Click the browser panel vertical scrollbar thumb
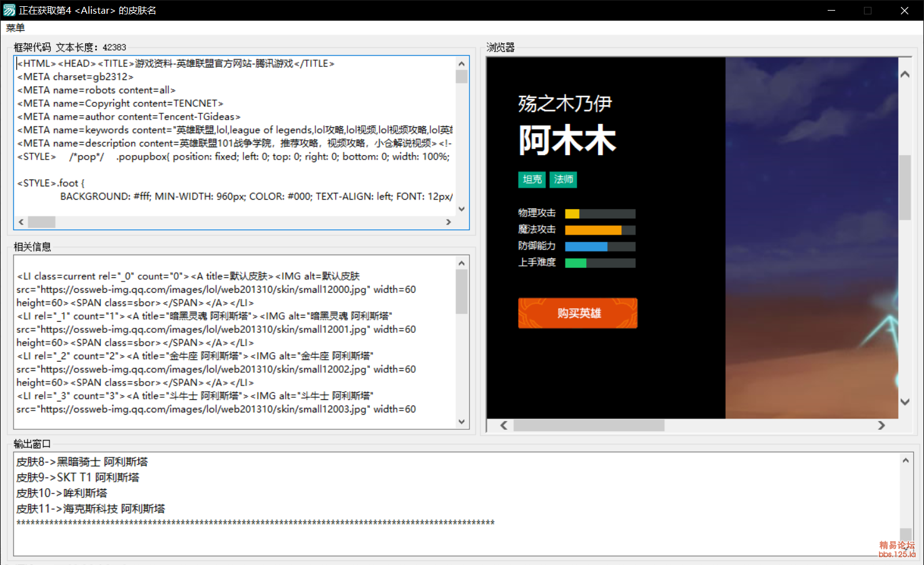This screenshot has width=924, height=565. coord(905,187)
